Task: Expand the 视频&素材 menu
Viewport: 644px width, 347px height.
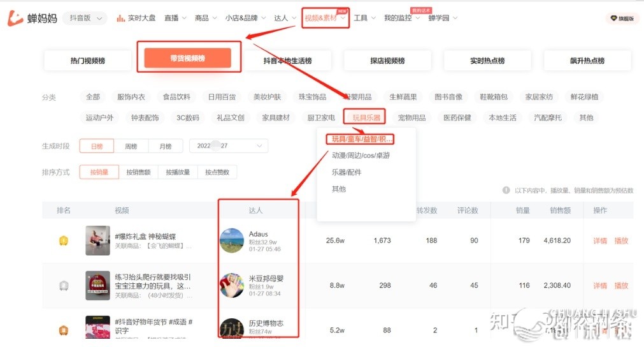Action: 325,18
